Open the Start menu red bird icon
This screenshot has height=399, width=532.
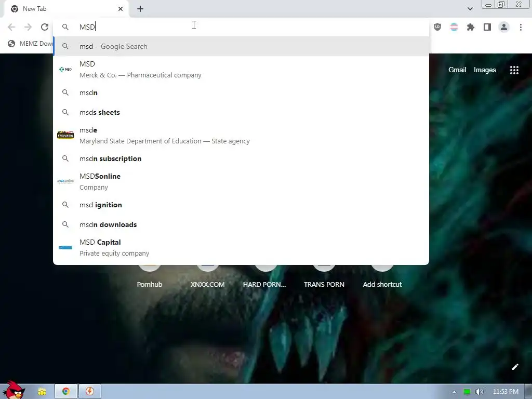14,391
